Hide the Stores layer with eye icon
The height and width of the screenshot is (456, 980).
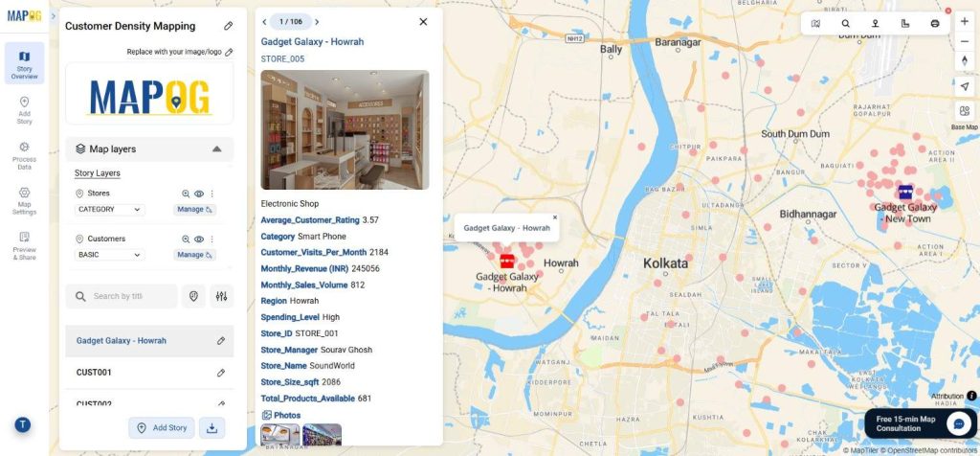point(199,194)
